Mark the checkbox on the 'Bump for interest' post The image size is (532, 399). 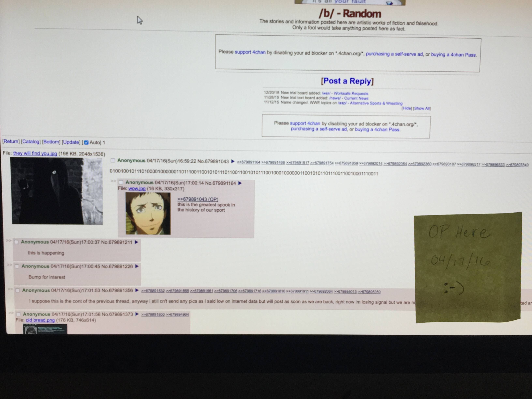17,266
